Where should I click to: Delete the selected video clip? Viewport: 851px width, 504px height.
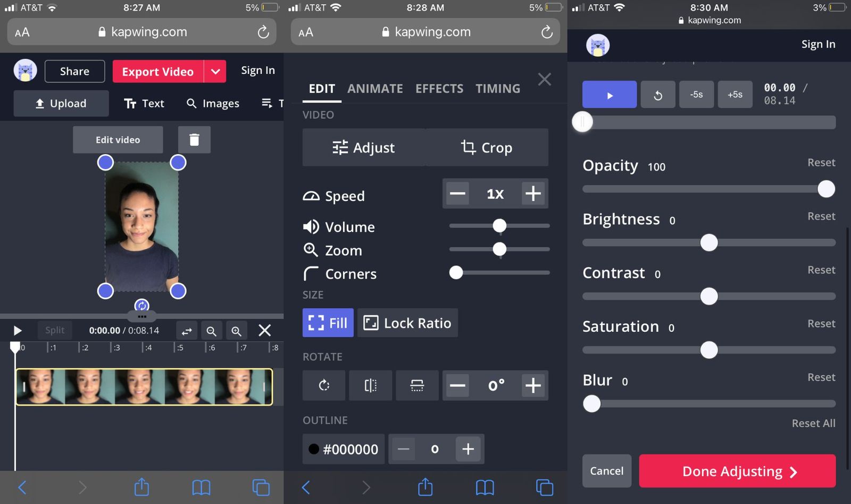[x=194, y=139]
